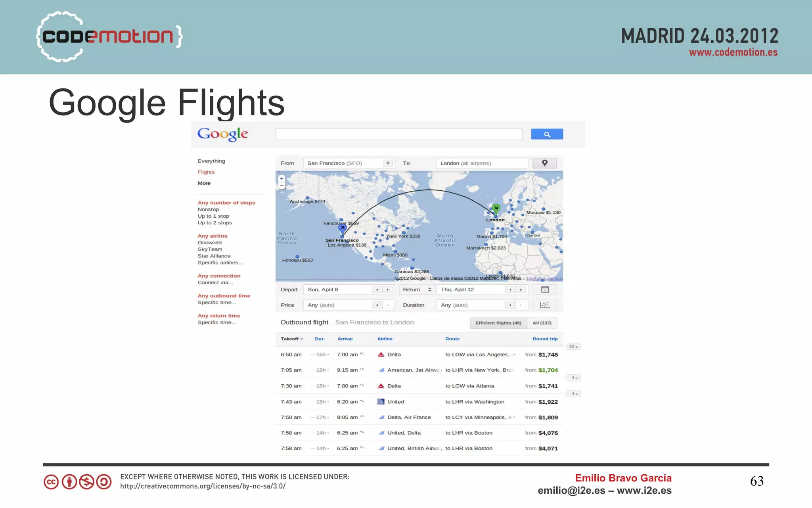Decrease the duration limit arrow
This screenshot has width=812, height=508.
(x=510, y=305)
